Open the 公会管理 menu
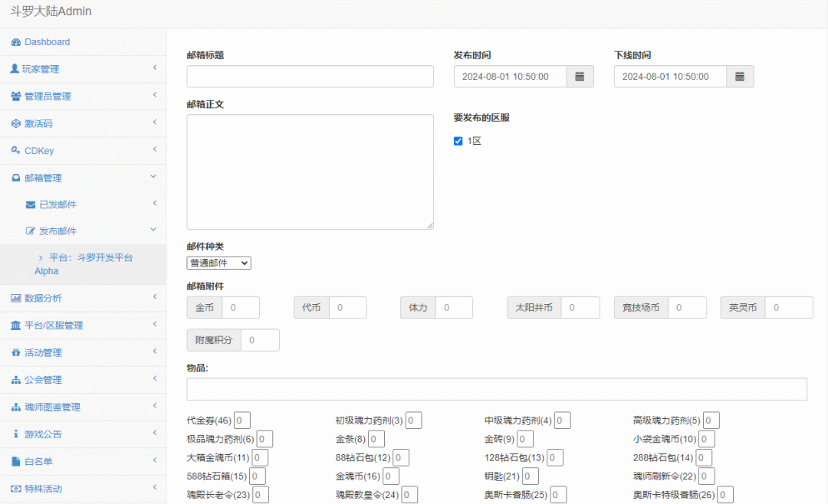This screenshot has width=828, height=504. 82,380
